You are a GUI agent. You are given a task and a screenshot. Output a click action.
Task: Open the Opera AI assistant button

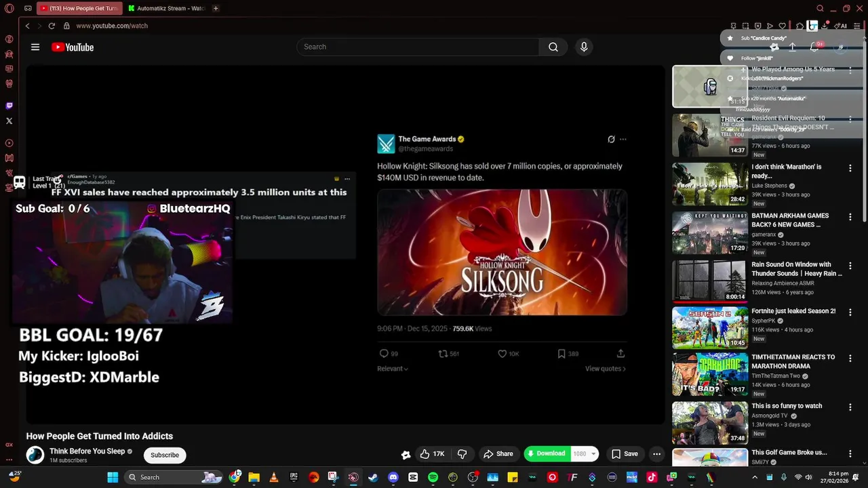point(841,26)
